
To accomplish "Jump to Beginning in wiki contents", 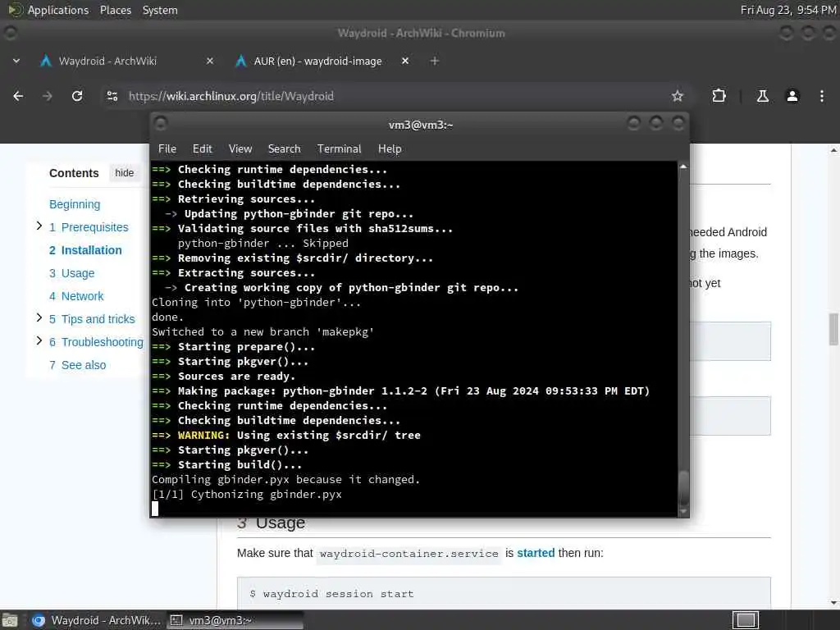I will (x=75, y=204).
